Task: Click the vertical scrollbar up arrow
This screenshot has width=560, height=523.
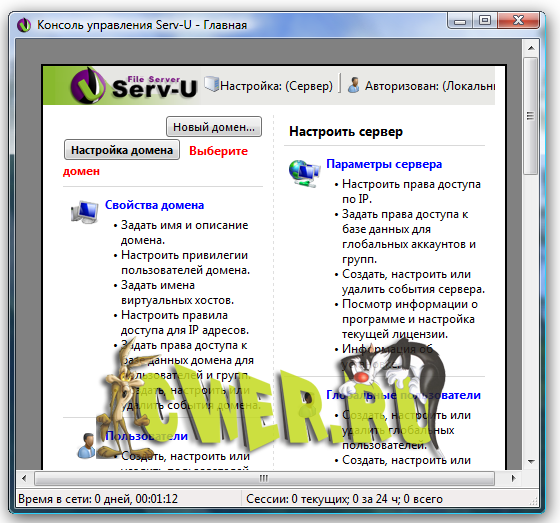Action: [531, 48]
